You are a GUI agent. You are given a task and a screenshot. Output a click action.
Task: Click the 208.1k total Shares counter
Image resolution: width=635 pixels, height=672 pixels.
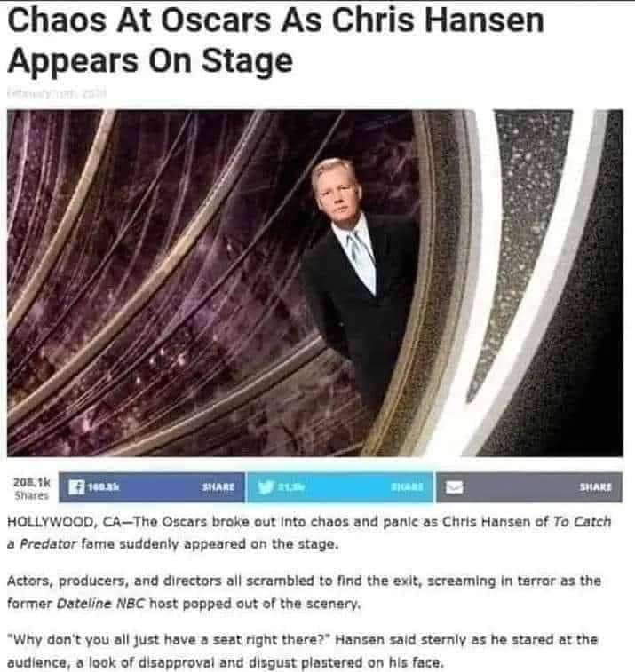32,488
